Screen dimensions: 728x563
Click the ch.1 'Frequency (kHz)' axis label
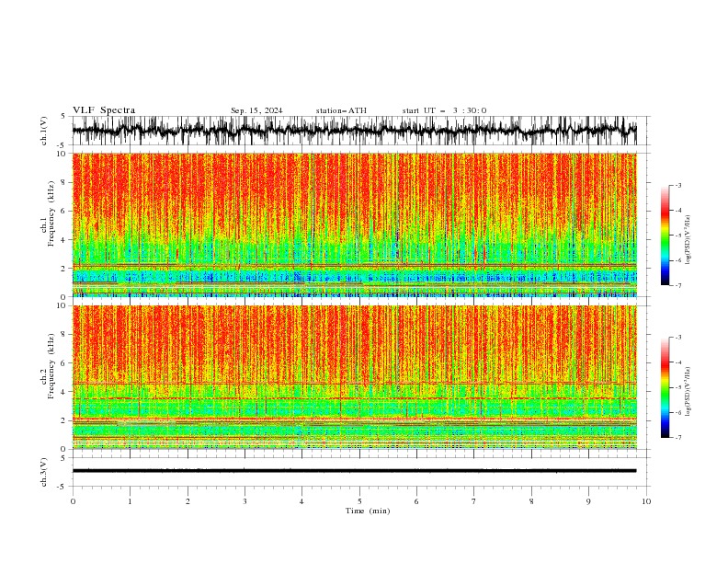tap(51, 213)
